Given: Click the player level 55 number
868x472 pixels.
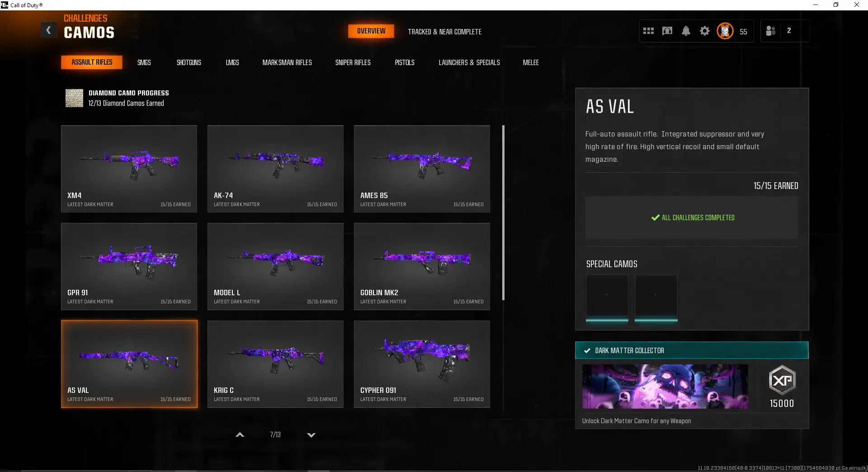Looking at the screenshot, I should click(744, 32).
